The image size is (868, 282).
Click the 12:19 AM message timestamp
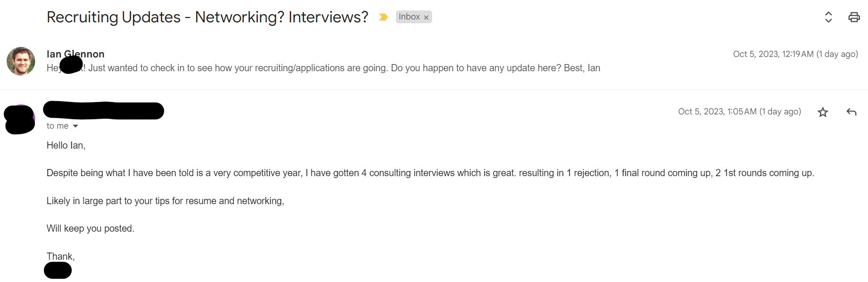(x=795, y=54)
